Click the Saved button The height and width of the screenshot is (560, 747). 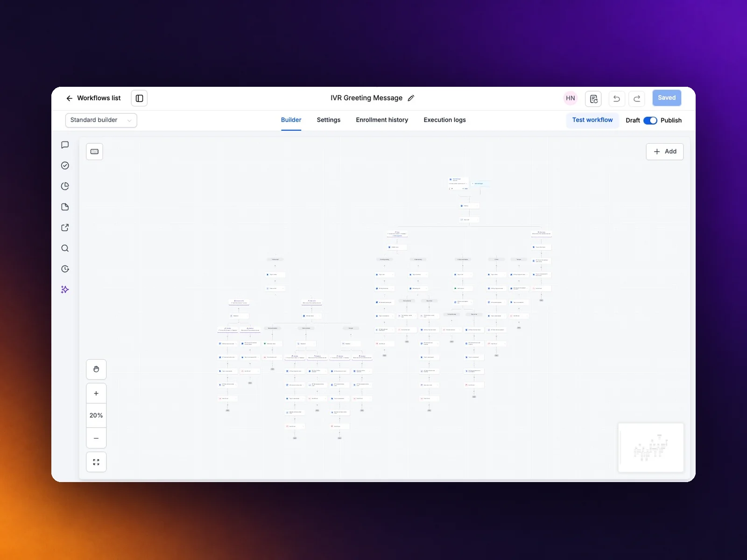coord(667,98)
